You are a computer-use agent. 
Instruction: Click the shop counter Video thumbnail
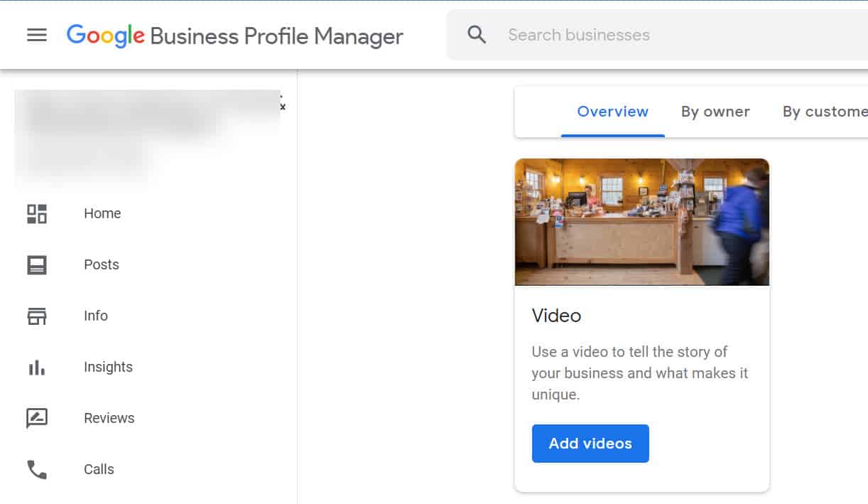tap(641, 222)
